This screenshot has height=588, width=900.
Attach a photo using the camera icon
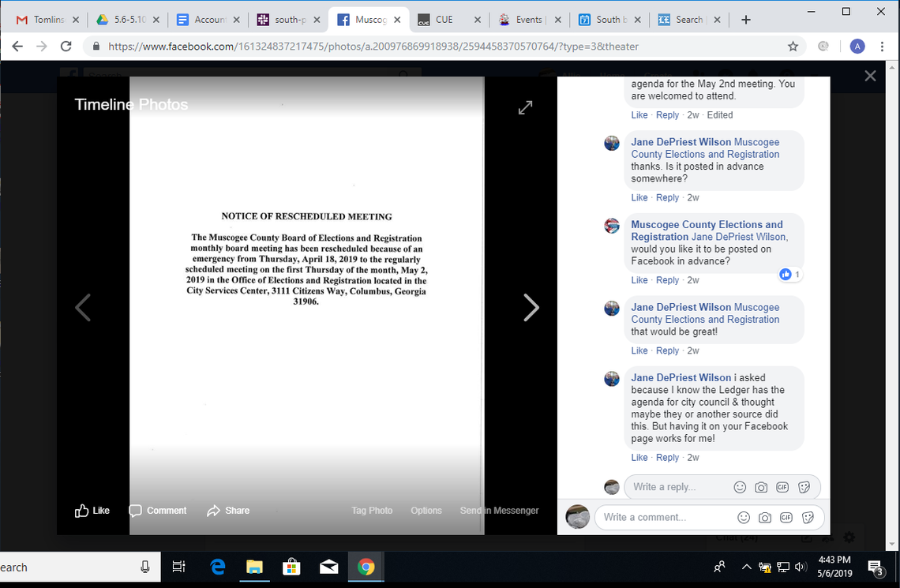[x=764, y=517]
